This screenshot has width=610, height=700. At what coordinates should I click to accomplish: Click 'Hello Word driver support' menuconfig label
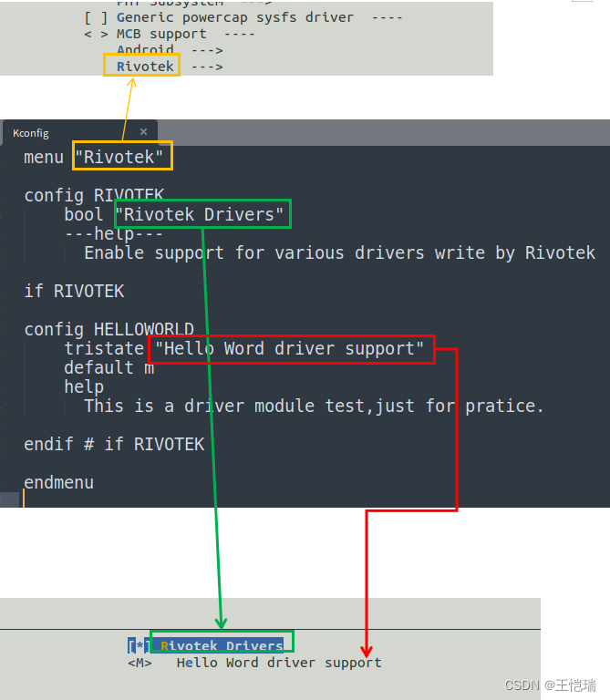pyautogui.click(x=279, y=663)
